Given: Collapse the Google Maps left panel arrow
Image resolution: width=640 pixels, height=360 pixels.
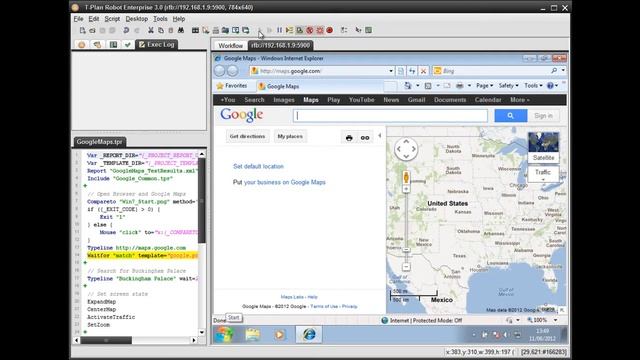Looking at the screenshot, I should click(x=380, y=136).
